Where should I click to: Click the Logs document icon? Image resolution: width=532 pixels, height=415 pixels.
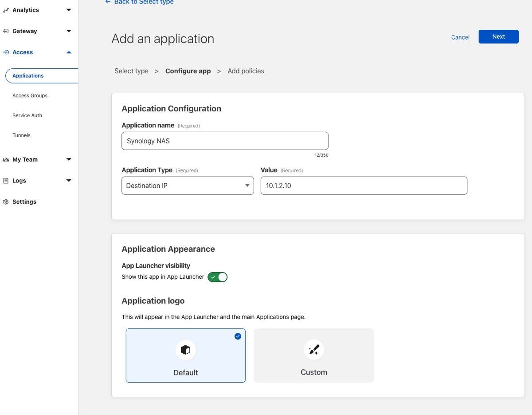click(x=6, y=181)
